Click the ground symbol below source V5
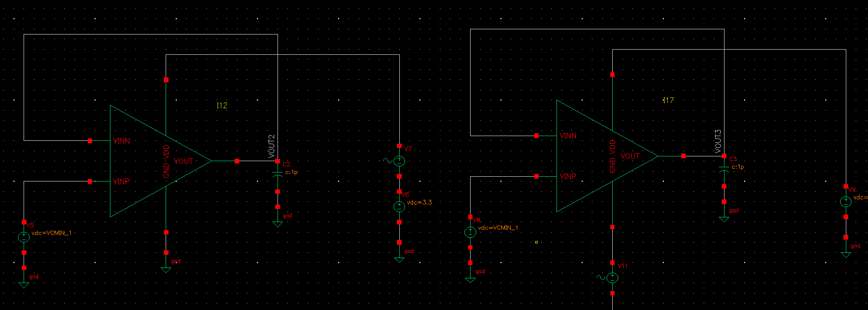The image size is (868, 310). pyautogui.click(x=24, y=284)
